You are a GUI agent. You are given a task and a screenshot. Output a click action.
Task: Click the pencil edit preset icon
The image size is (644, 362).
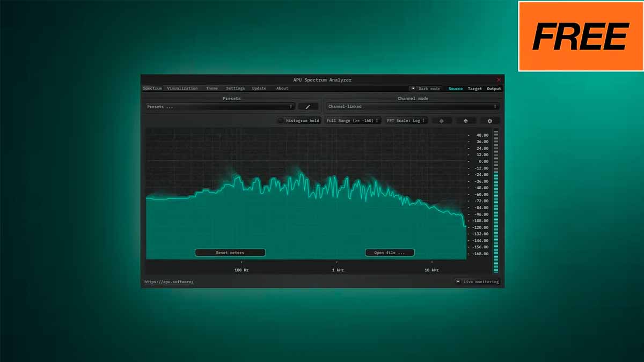tap(308, 107)
